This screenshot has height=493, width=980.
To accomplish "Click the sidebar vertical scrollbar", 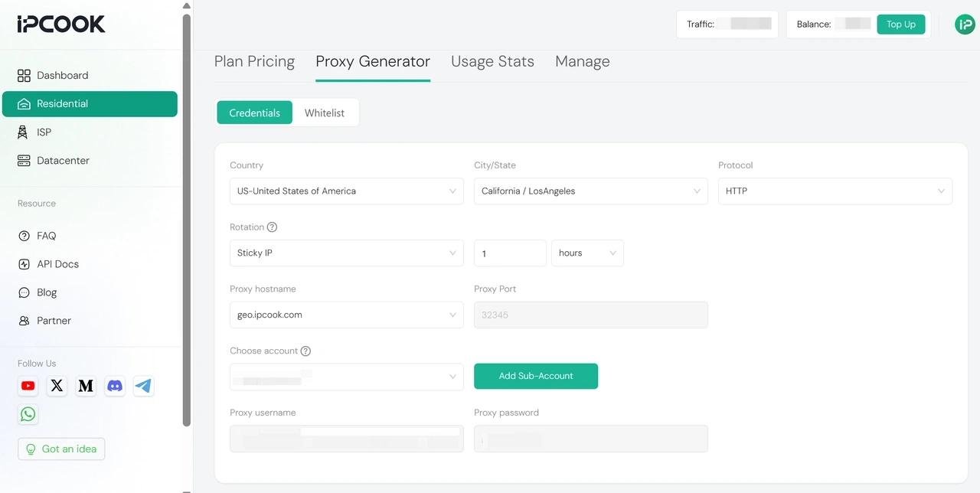I will click(x=187, y=220).
